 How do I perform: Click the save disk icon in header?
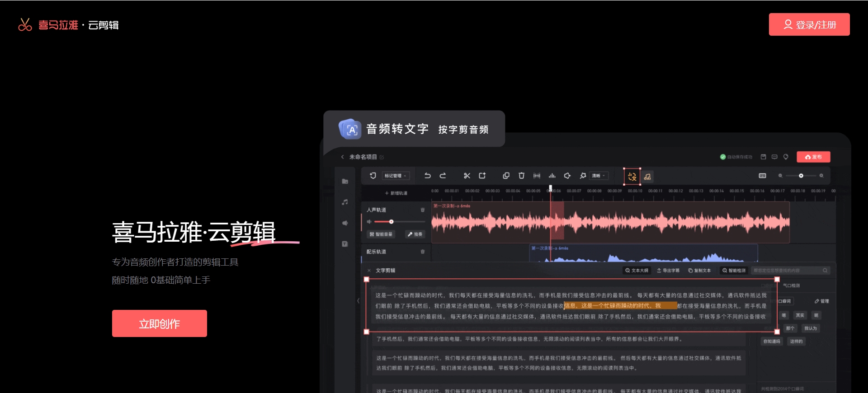(763, 157)
